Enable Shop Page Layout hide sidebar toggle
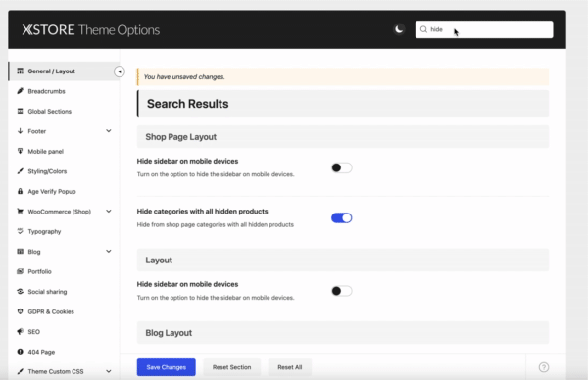Screen dimensions: 588x380 point(342,167)
